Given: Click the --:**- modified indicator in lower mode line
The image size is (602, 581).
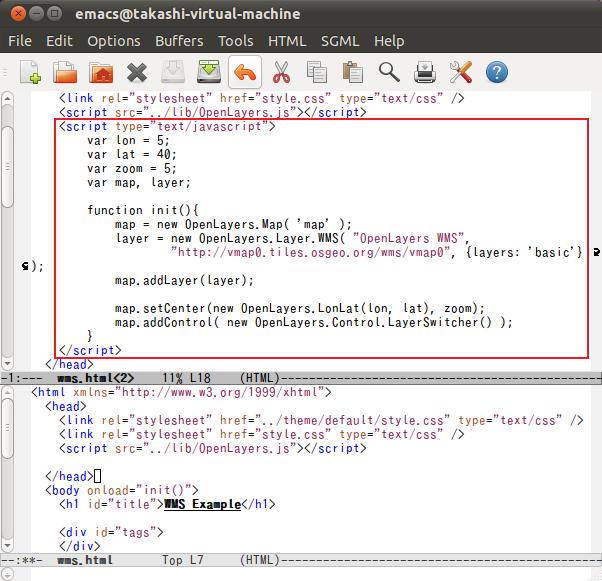Looking at the screenshot, I should (22, 560).
